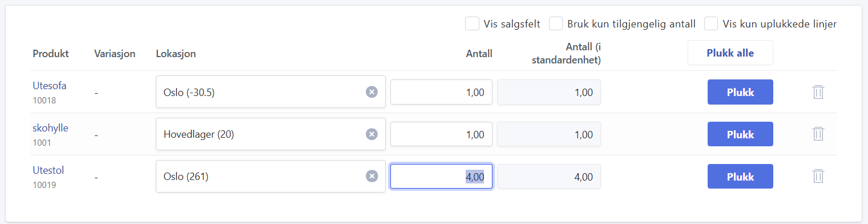Screen dimensions: 868x224
Task: Clear the Oslo (-30.5) location selection
Action: coord(372,92)
